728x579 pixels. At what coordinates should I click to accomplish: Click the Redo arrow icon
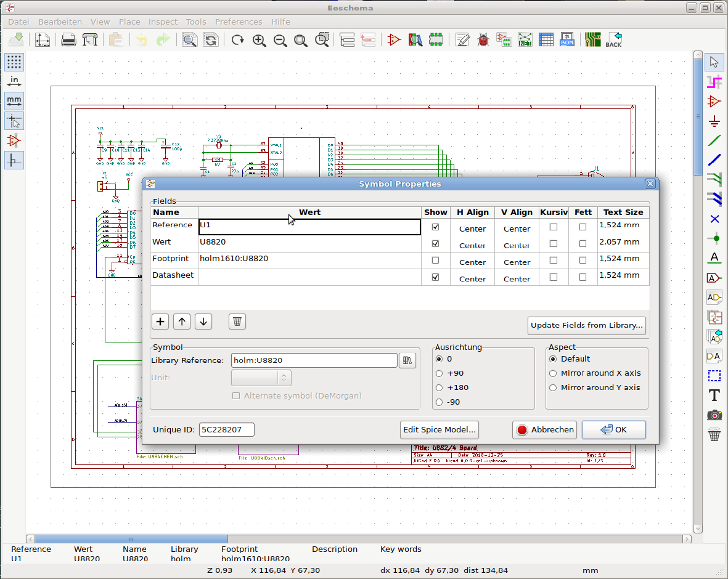point(163,40)
